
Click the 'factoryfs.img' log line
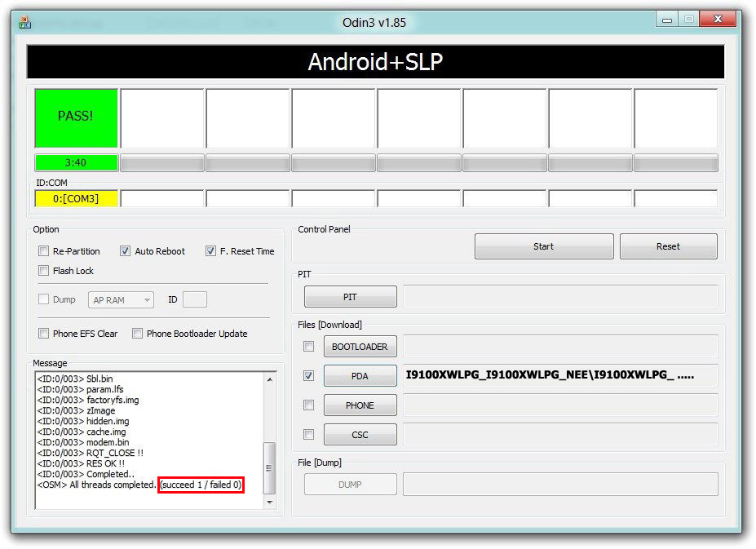point(88,400)
